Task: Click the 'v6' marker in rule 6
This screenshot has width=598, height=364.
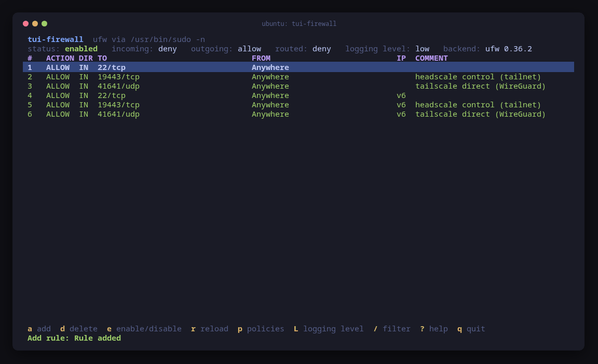Action: point(401,114)
